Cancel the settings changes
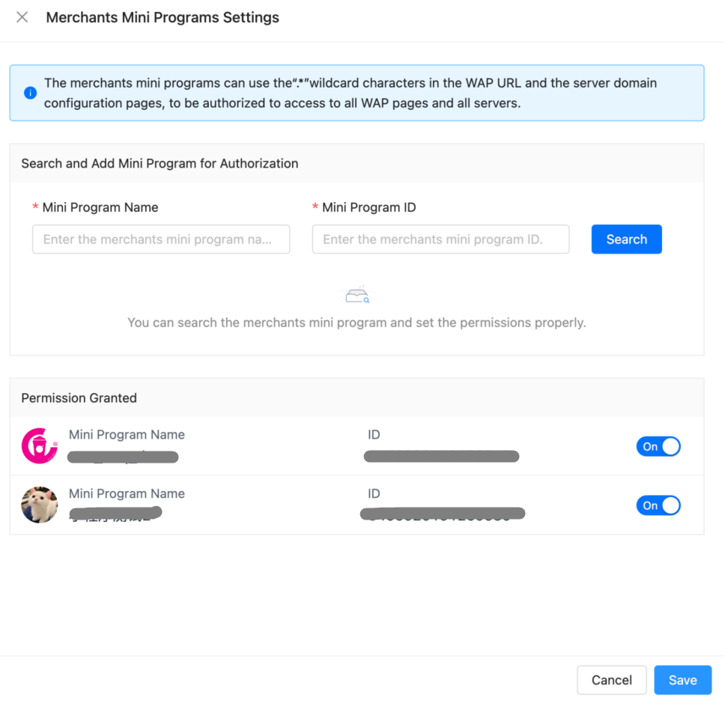Screen dimensions: 728x715 point(611,680)
